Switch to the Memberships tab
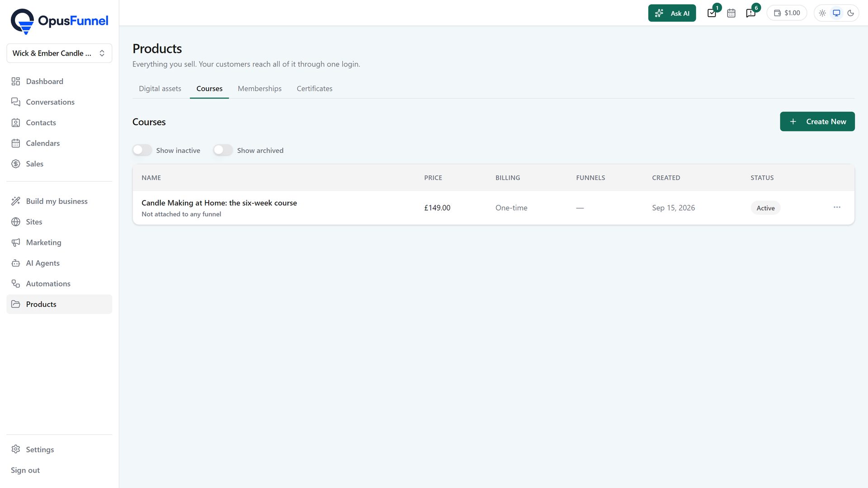The height and width of the screenshot is (488, 868). point(259,89)
